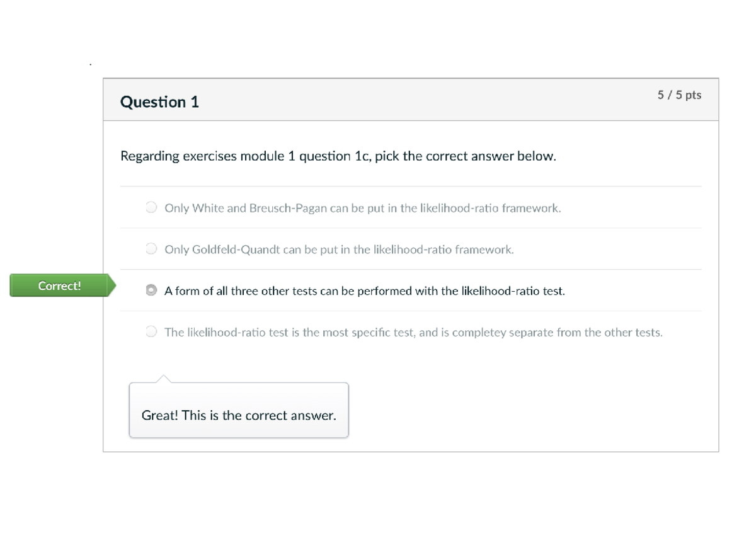Click the selected radio button beside the correct answer
This screenshot has height=535, width=756.
(151, 290)
